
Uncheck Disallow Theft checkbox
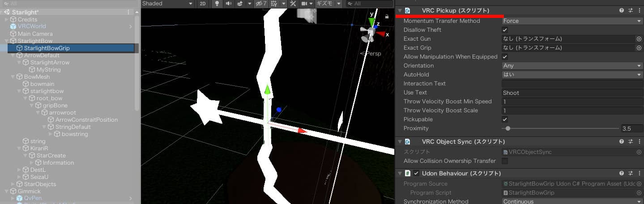[x=505, y=30]
